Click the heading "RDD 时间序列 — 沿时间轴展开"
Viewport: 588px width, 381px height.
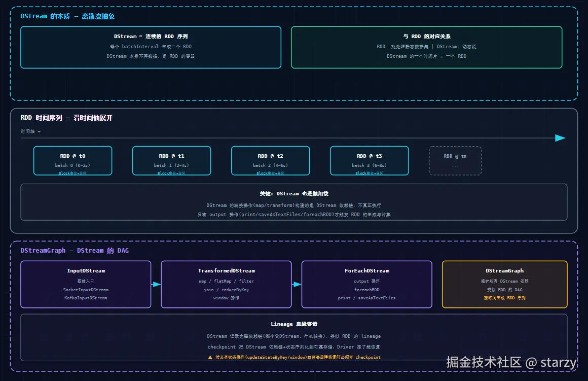point(66,118)
